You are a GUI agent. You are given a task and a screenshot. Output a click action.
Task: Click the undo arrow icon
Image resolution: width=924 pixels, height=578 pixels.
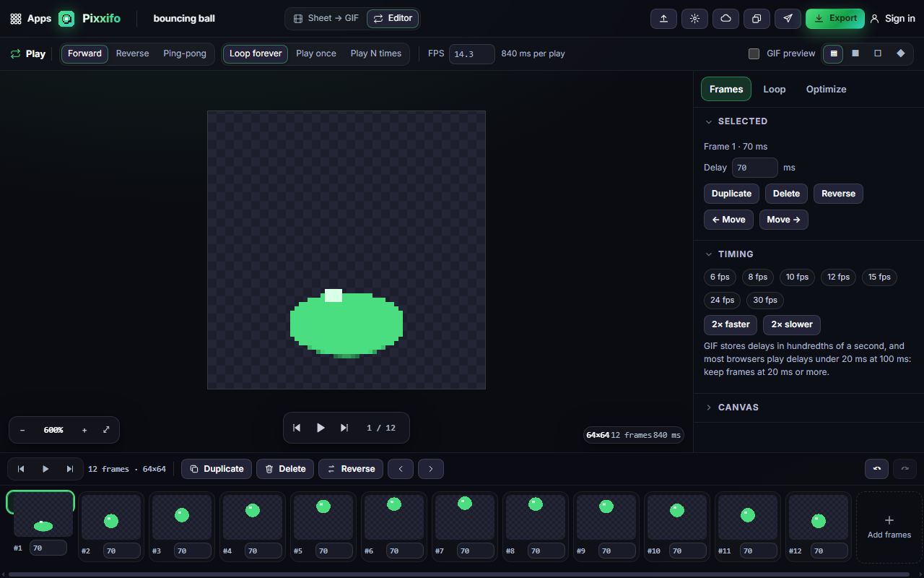[877, 469]
